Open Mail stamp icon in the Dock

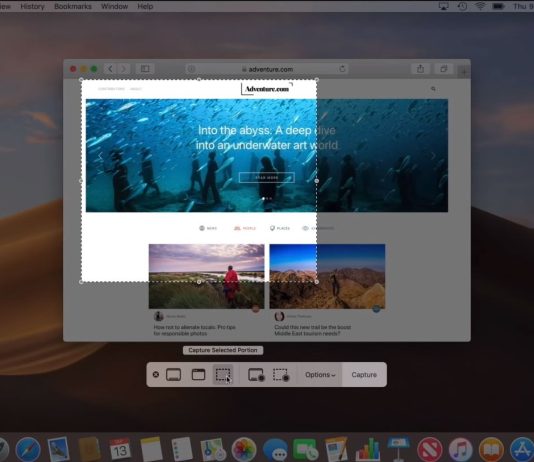tap(59, 449)
